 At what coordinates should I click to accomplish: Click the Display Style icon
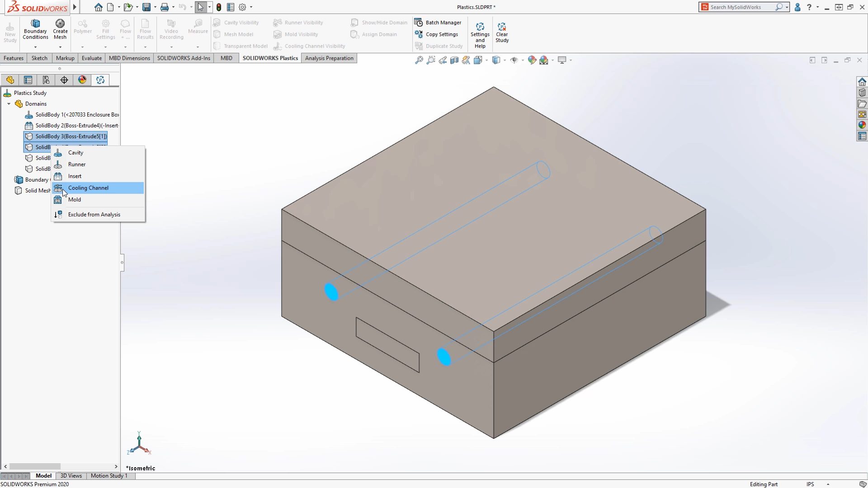(x=496, y=60)
